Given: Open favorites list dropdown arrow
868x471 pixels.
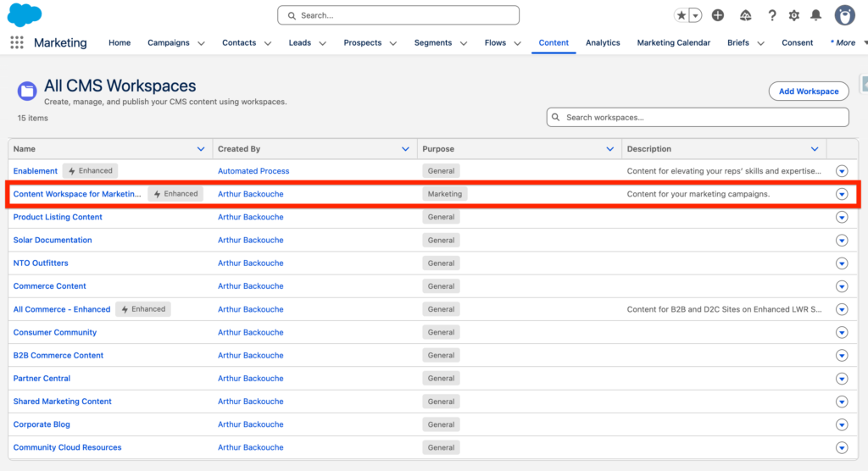Looking at the screenshot, I should tap(696, 15).
